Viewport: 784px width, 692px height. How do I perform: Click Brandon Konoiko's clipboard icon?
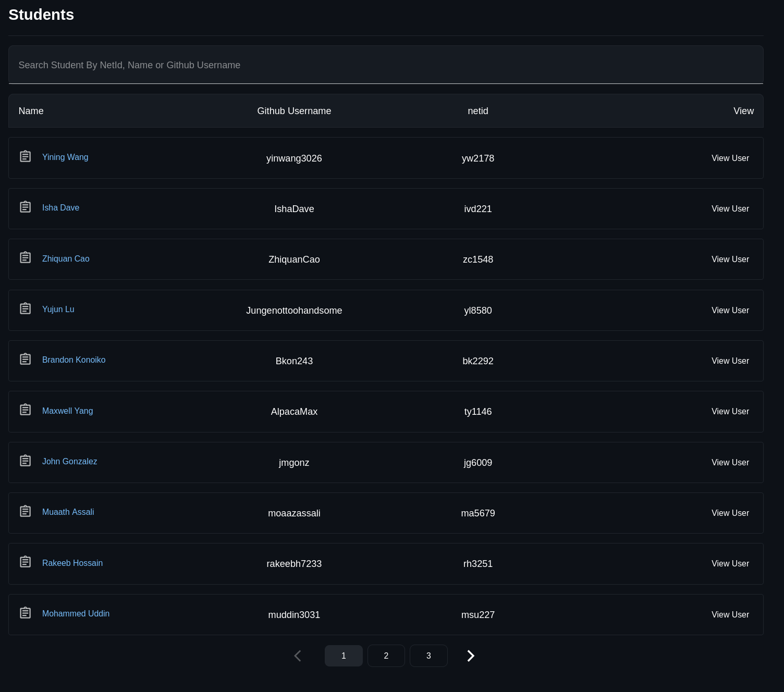[26, 359]
